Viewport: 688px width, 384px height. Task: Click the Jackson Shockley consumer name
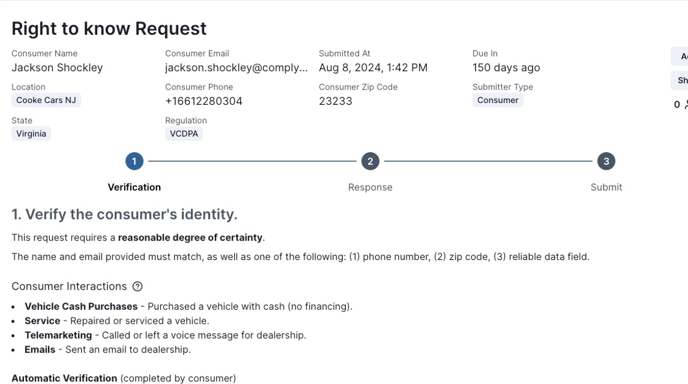point(57,68)
